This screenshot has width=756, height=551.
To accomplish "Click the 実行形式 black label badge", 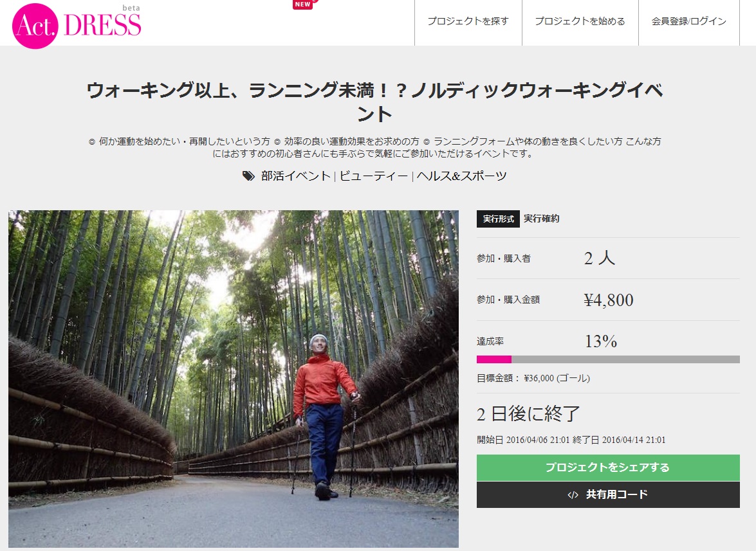I will (x=498, y=219).
